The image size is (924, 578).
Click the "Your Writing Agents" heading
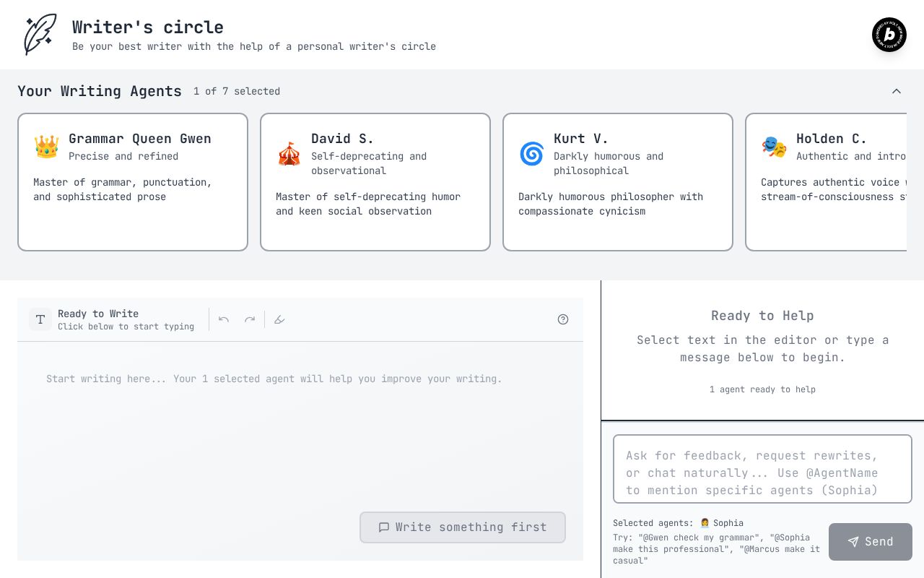pos(100,91)
